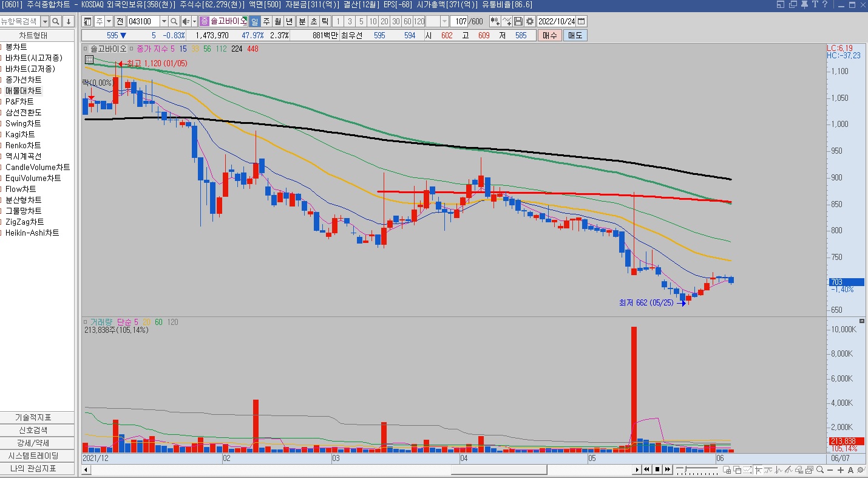868x478 pixels.
Task: Click the down-arrow sort icon near the indicator search
Action: coord(69,21)
